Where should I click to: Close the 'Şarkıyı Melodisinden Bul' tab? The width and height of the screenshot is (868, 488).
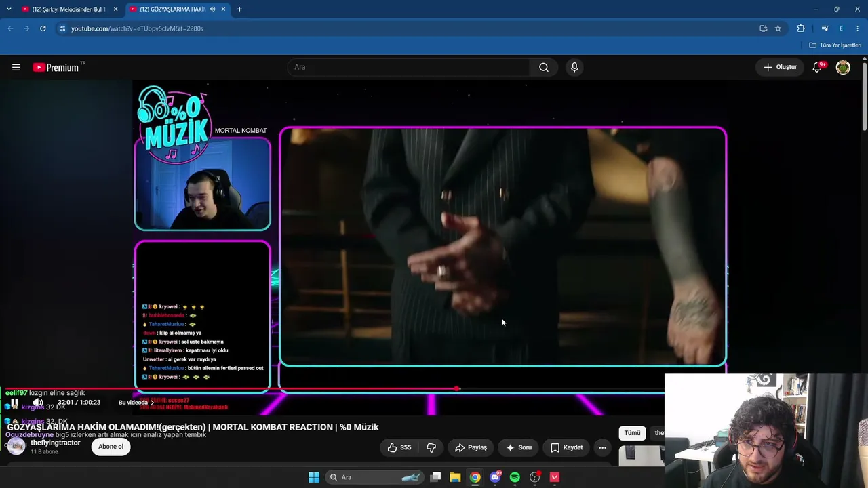coord(115,9)
